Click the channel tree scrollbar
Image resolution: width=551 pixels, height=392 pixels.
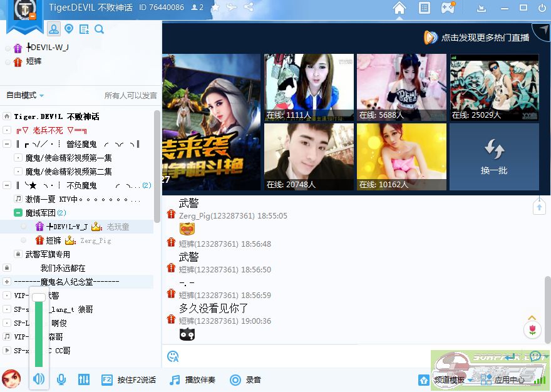tap(157, 166)
